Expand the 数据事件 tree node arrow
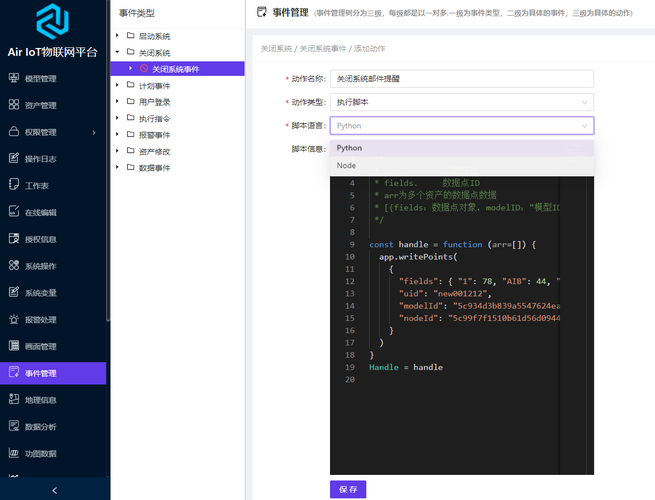 [x=117, y=168]
